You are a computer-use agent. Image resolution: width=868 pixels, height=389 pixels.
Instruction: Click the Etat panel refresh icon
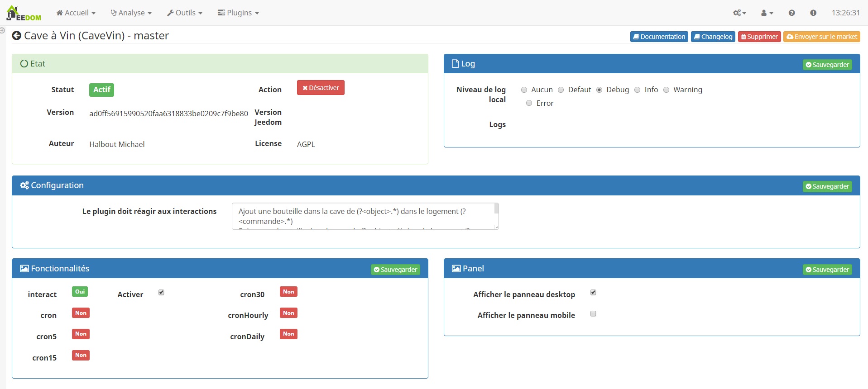[x=24, y=64]
